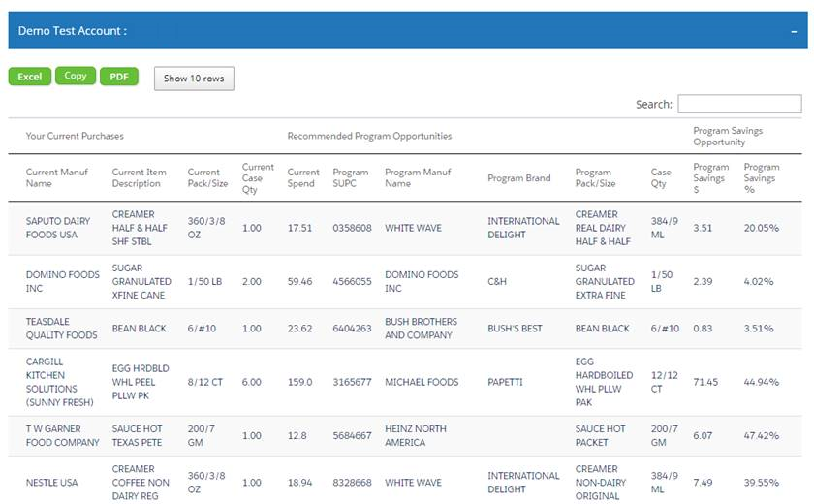Sort by Current Case Qty column
Screen dimensions: 814x504
point(258,178)
